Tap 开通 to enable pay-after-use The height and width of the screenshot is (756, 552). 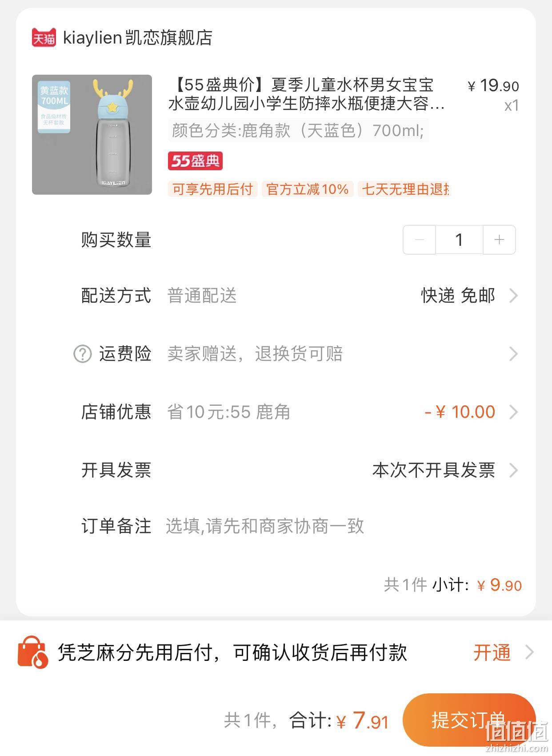(492, 652)
